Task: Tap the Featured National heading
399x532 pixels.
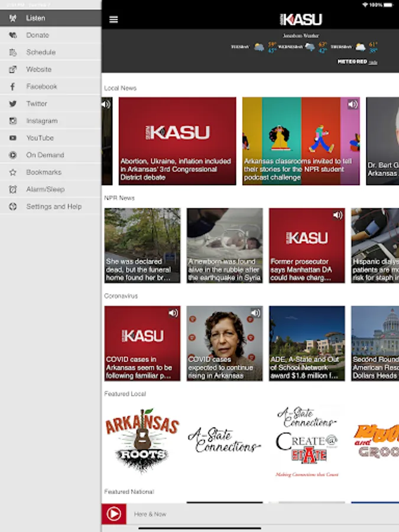Action: click(x=129, y=492)
